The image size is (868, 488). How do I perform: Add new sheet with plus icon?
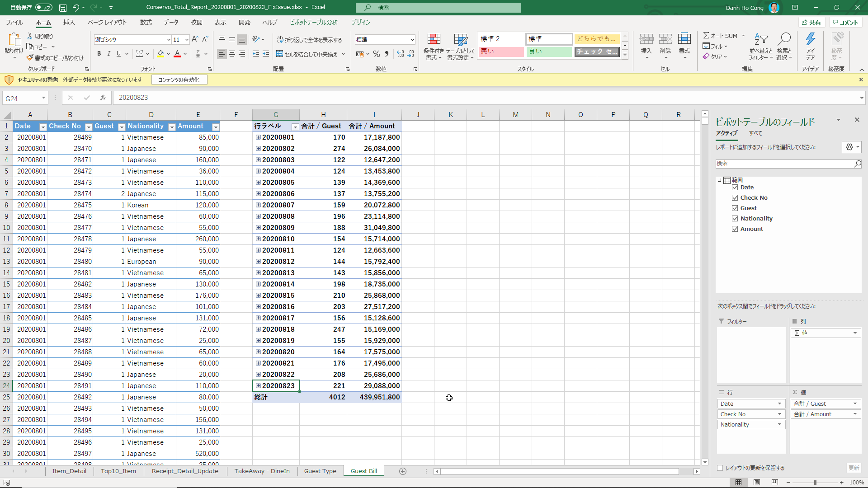coord(402,471)
